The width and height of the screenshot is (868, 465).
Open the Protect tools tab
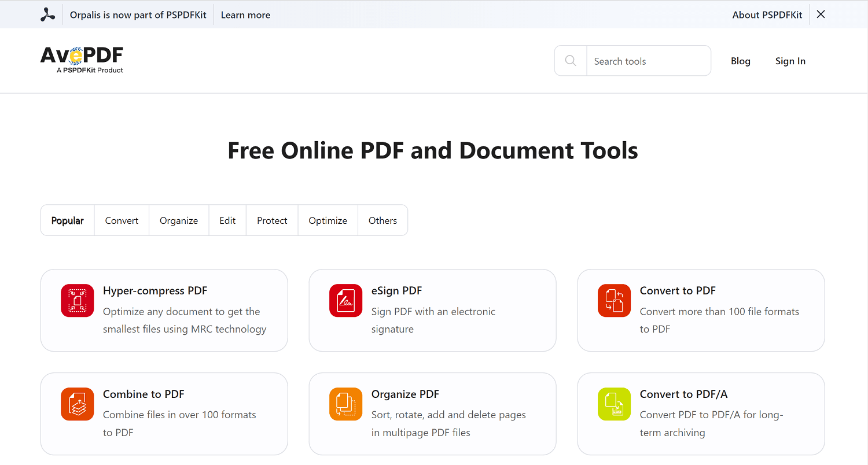[x=272, y=220]
